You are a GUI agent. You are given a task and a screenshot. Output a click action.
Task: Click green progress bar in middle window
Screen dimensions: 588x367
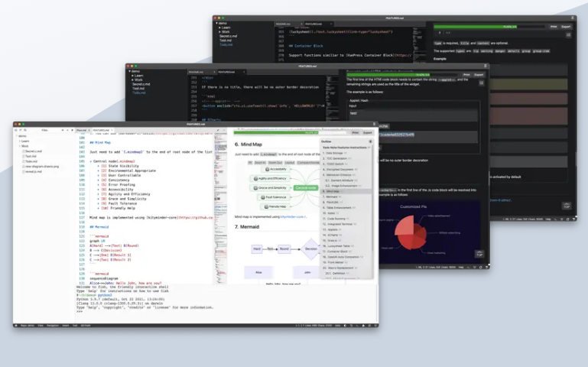[388, 75]
